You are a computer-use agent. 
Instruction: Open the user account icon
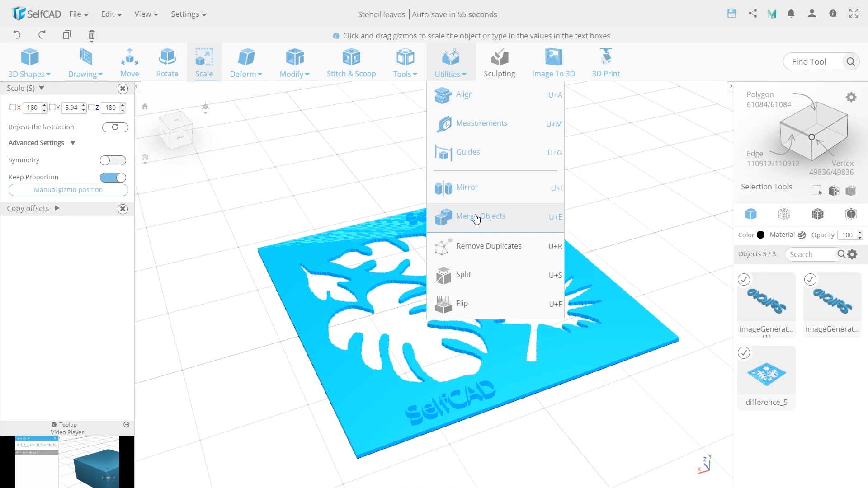pyautogui.click(x=811, y=14)
